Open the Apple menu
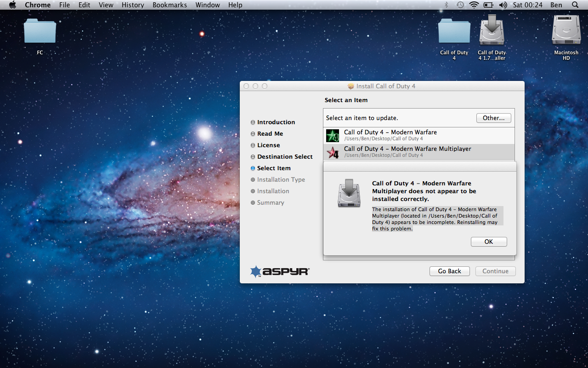The width and height of the screenshot is (588, 368). (12, 5)
